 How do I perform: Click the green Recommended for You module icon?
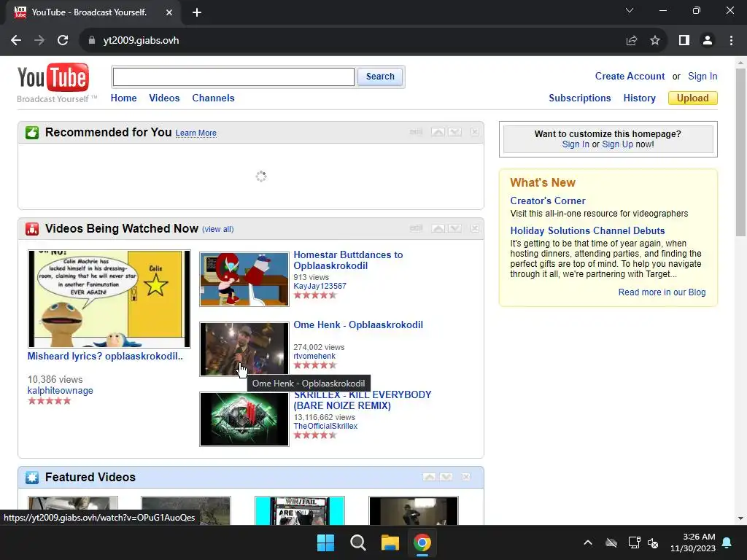tap(32, 133)
